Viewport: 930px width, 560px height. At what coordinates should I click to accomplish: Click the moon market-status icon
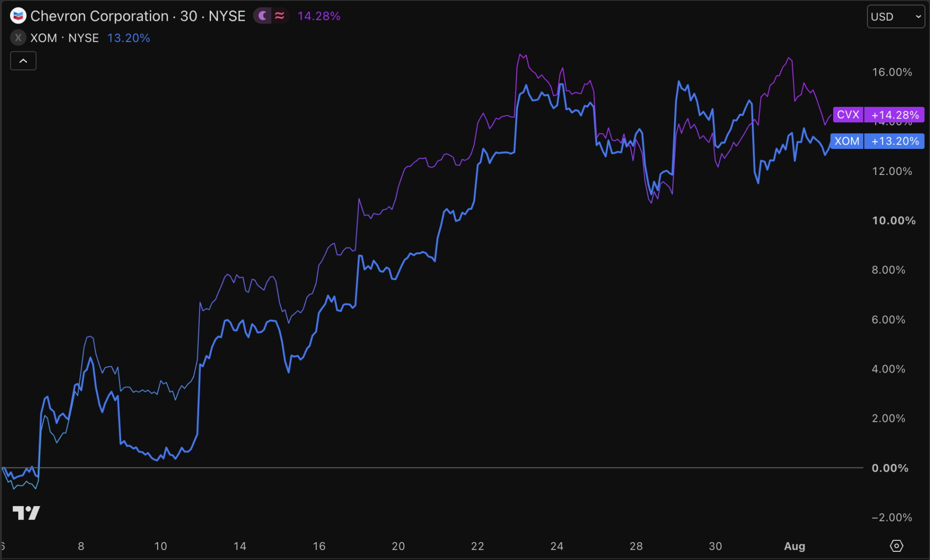coord(263,16)
